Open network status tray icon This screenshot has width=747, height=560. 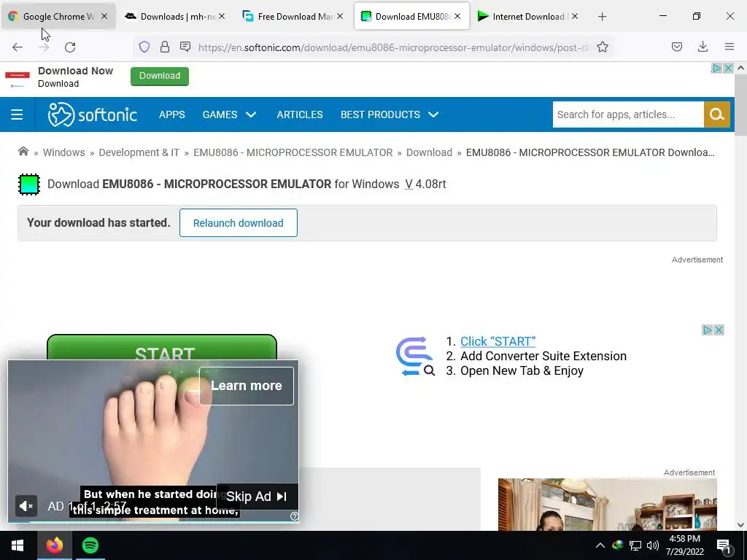pyautogui.click(x=635, y=545)
